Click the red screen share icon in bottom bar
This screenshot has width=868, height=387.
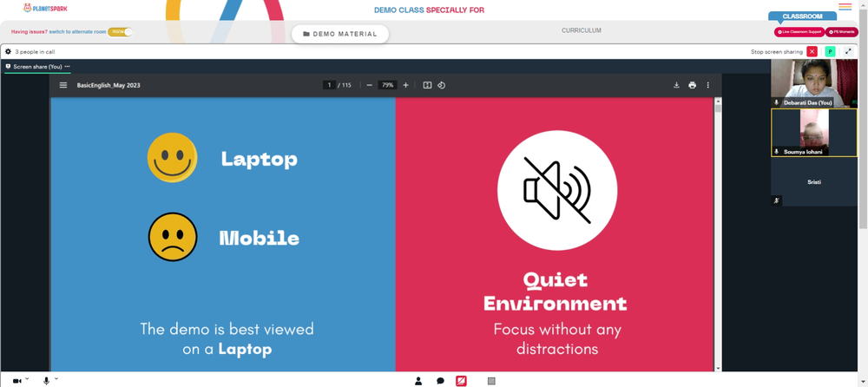(461, 381)
